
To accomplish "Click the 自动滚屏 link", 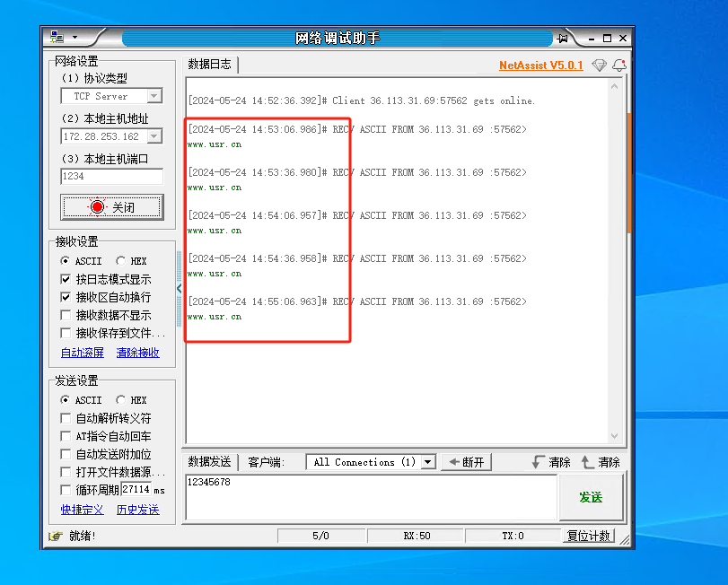I will [83, 353].
